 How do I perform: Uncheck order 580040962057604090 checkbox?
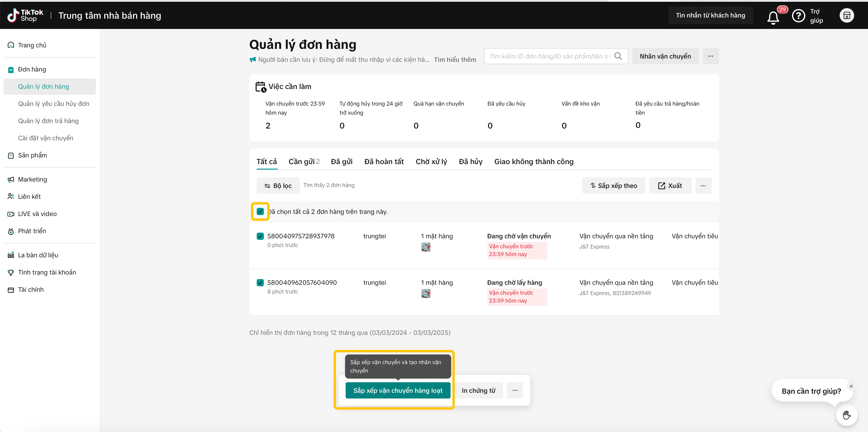click(260, 282)
